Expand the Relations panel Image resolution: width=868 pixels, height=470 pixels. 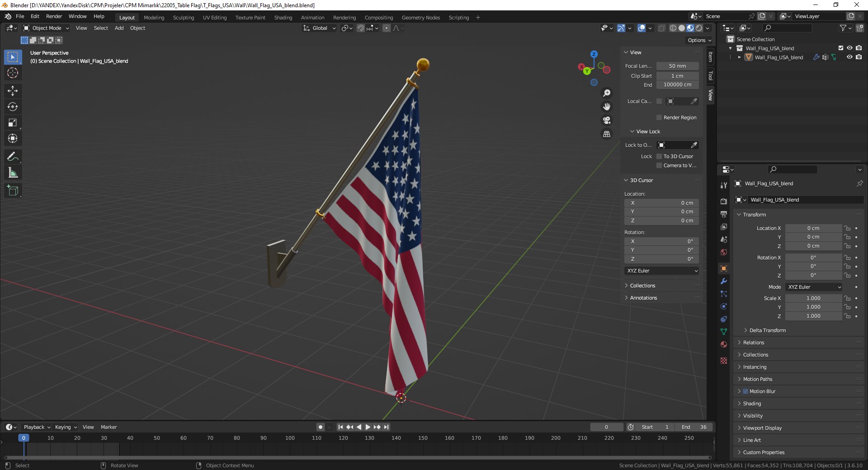[x=754, y=343]
